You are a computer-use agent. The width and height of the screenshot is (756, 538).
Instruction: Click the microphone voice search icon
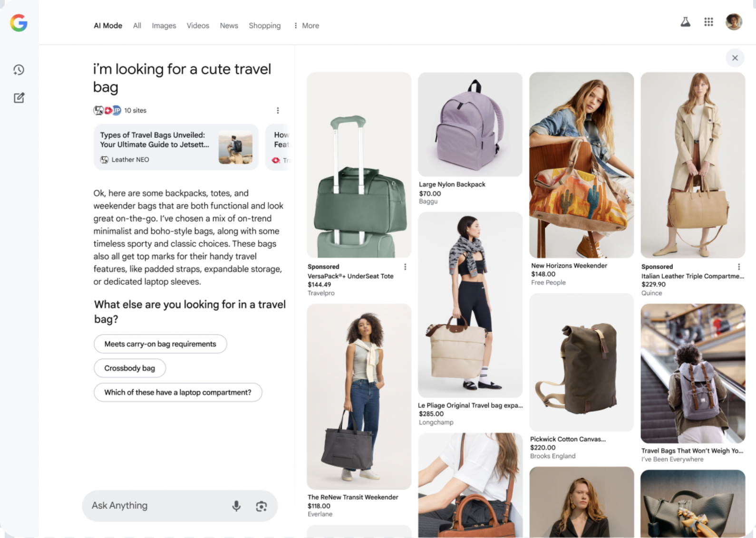click(236, 506)
